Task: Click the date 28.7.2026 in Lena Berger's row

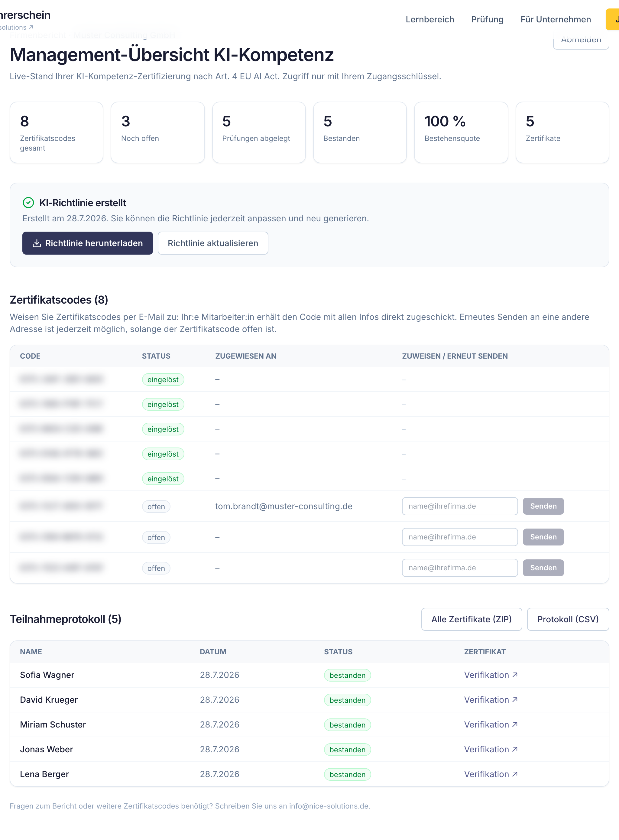Action: (x=219, y=774)
